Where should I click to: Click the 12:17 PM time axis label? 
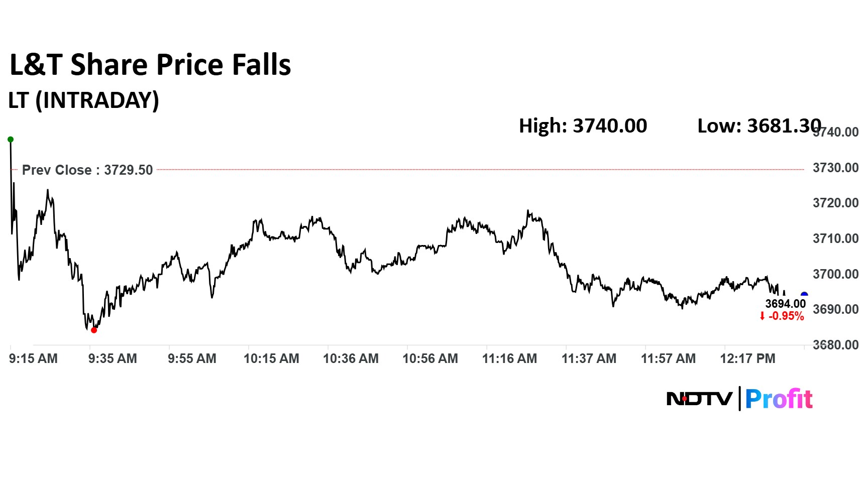(747, 358)
